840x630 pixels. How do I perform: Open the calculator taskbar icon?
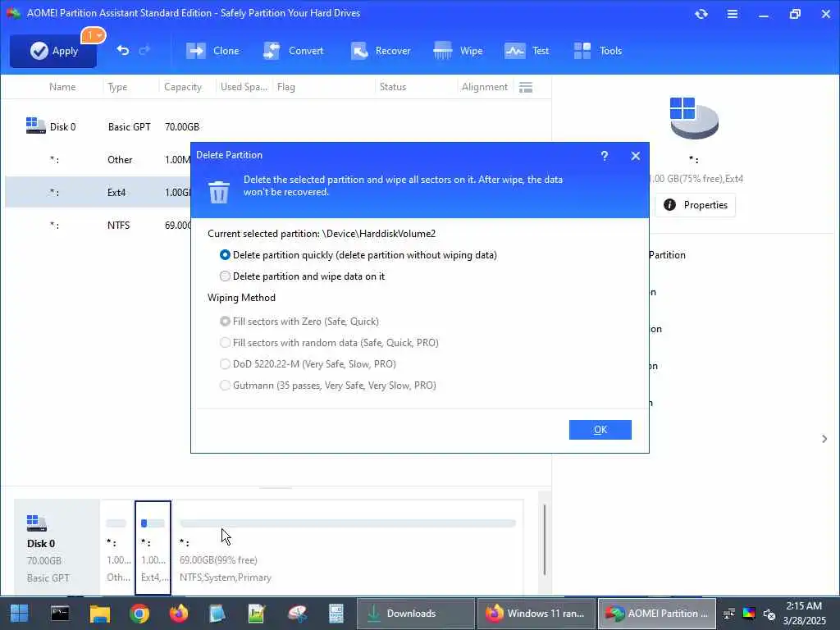336,614
